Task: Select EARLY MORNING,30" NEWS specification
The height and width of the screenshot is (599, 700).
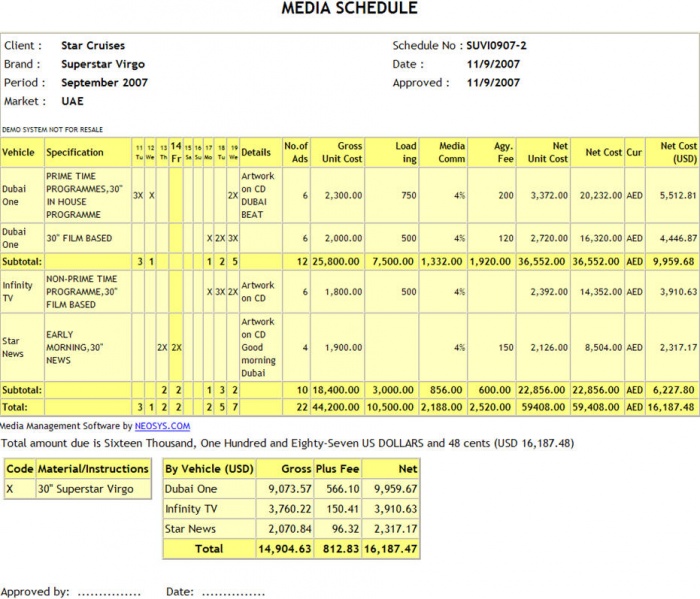Action: point(88,347)
